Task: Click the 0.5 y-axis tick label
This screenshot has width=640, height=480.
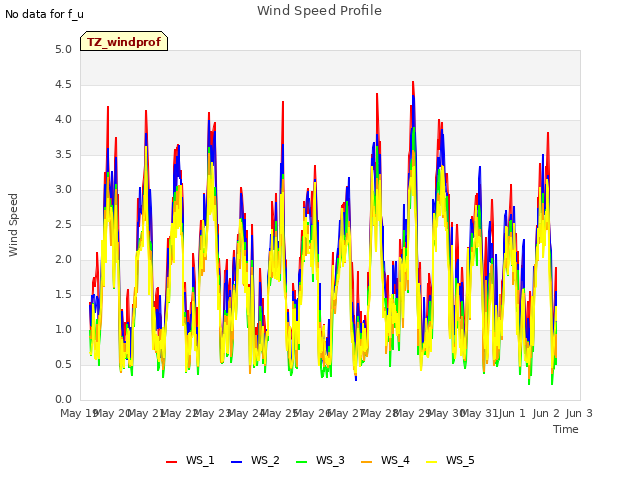Action: 63,364
